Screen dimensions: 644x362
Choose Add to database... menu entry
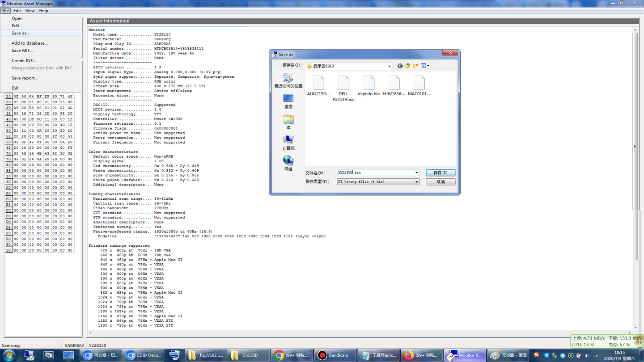point(42,43)
